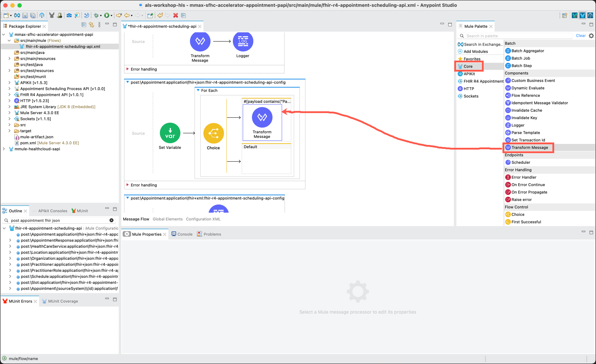596x364 pixels.
Task: Select APIKit category in palette
Action: click(466, 74)
